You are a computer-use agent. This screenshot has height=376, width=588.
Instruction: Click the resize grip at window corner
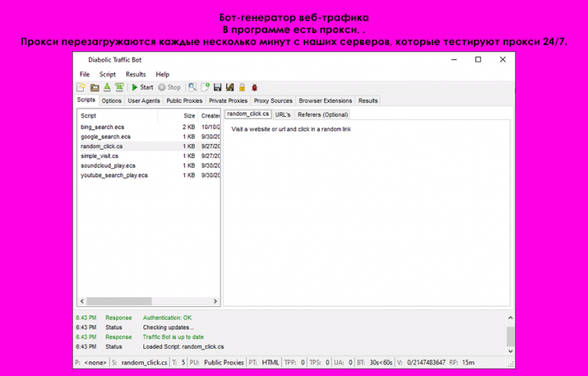click(x=511, y=364)
